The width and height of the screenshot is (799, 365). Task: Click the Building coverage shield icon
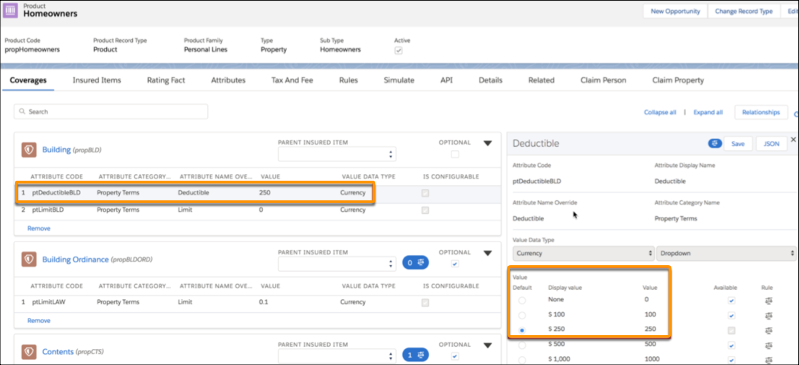[29, 149]
